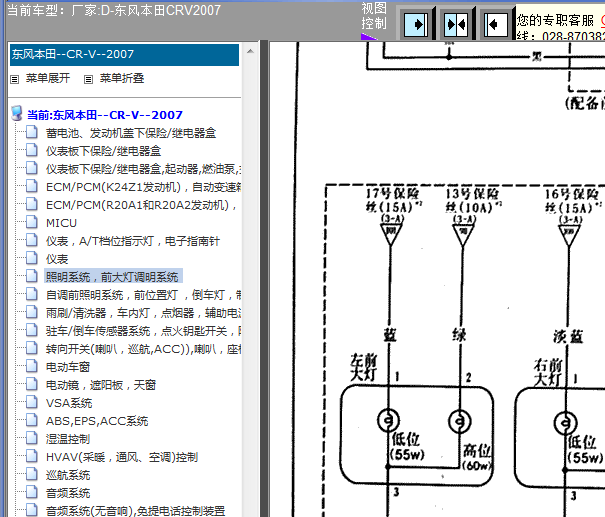Open 蓄电池、发动机盖下保险/继电器盒 diagram
The height and width of the screenshot is (517, 605).
click(131, 133)
